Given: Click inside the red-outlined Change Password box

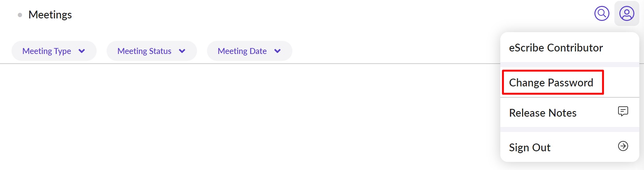Looking at the screenshot, I should [x=552, y=82].
